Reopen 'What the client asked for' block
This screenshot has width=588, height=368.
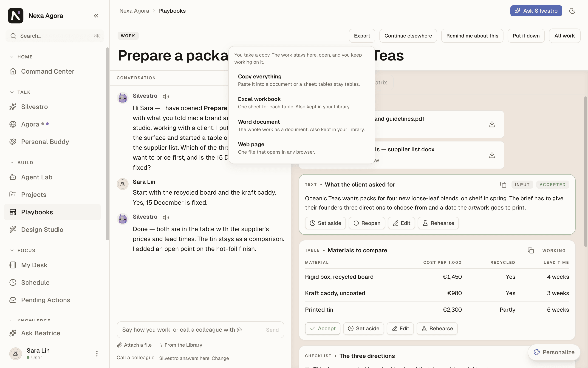point(367,223)
